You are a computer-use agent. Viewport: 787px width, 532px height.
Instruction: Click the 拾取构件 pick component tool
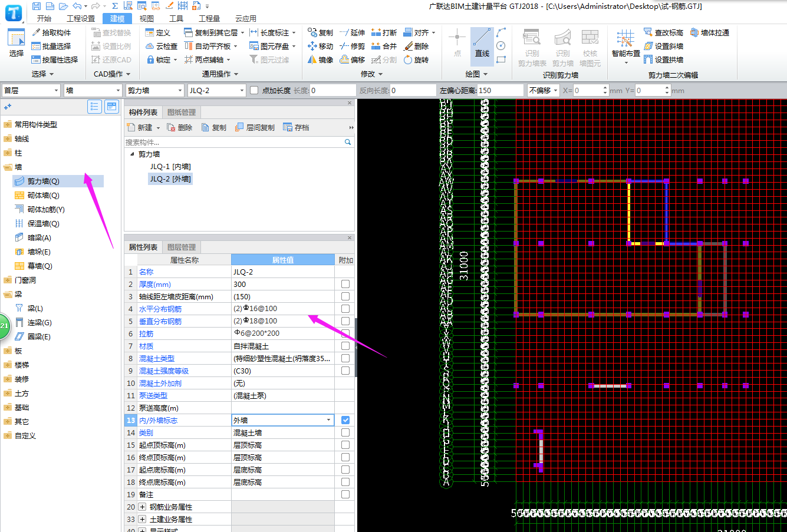(51, 32)
